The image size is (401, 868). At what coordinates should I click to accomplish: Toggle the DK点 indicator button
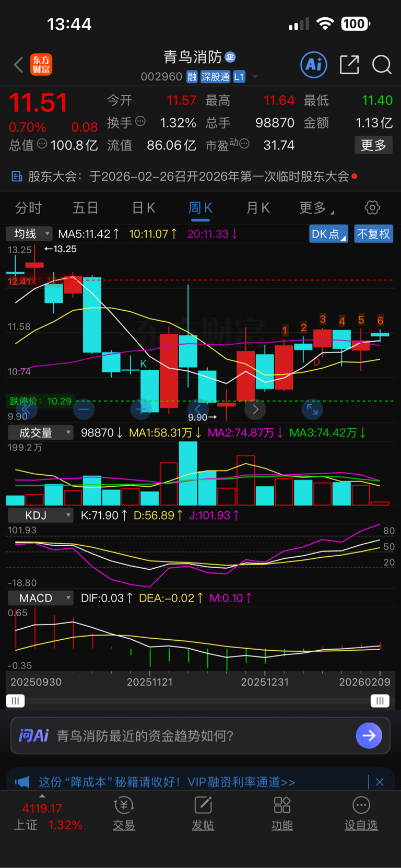click(x=328, y=234)
